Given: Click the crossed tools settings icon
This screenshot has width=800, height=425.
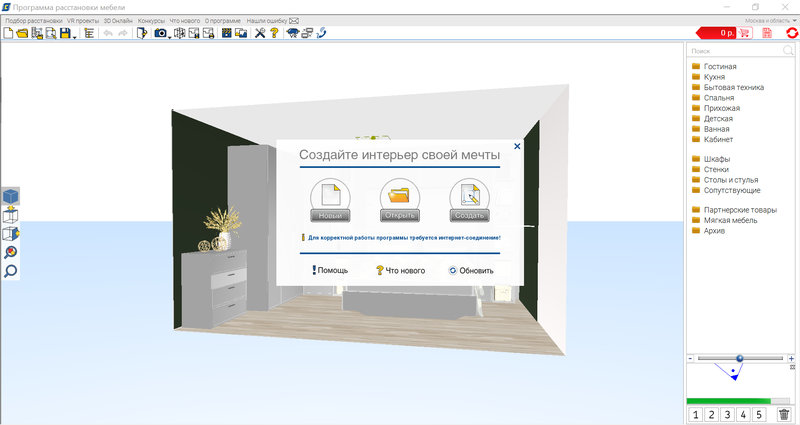Looking at the screenshot, I should pos(260,33).
